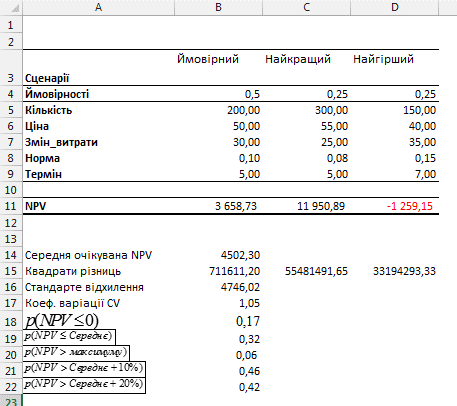
Task: Click price value 55,00
Action: 334,126
